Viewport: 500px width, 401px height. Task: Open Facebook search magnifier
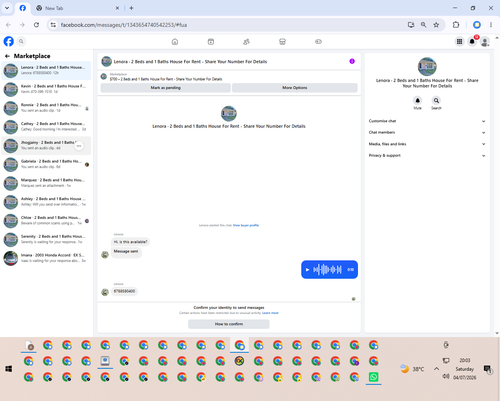[x=21, y=41]
